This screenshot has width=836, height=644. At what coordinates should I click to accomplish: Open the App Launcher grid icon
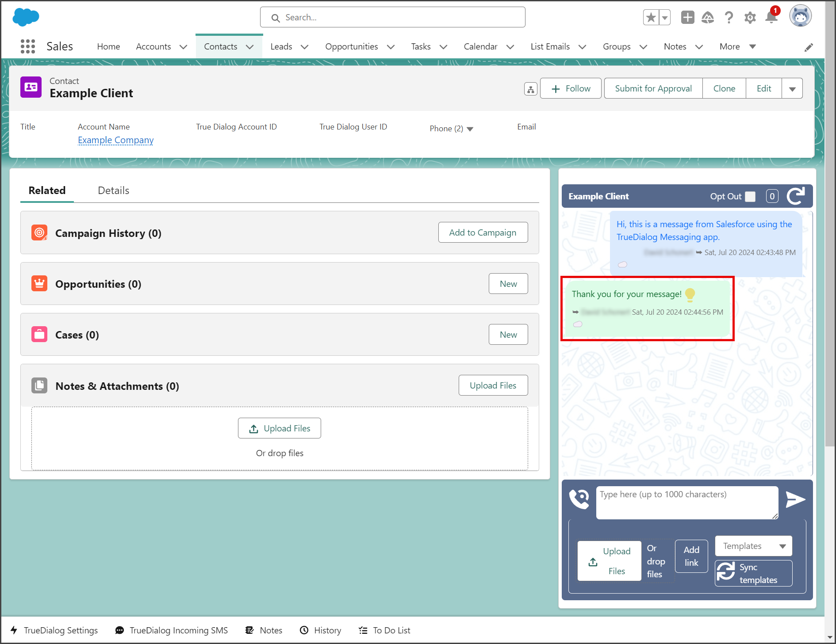click(x=28, y=46)
